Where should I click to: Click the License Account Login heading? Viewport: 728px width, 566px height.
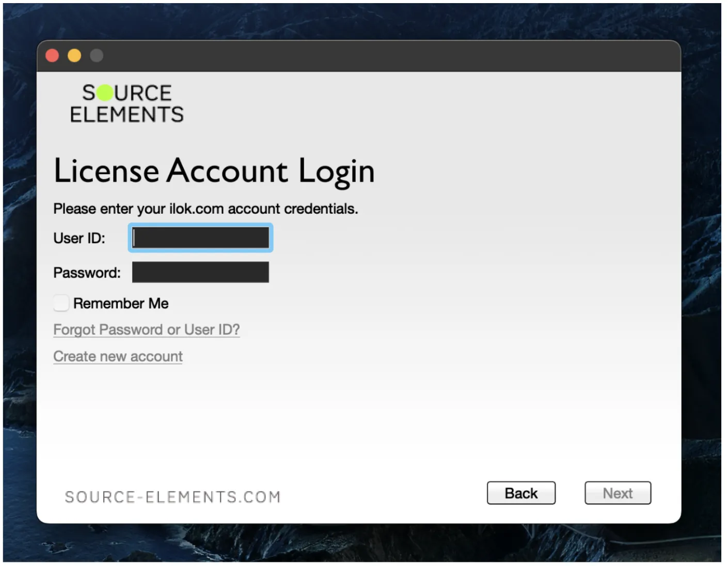[214, 171]
